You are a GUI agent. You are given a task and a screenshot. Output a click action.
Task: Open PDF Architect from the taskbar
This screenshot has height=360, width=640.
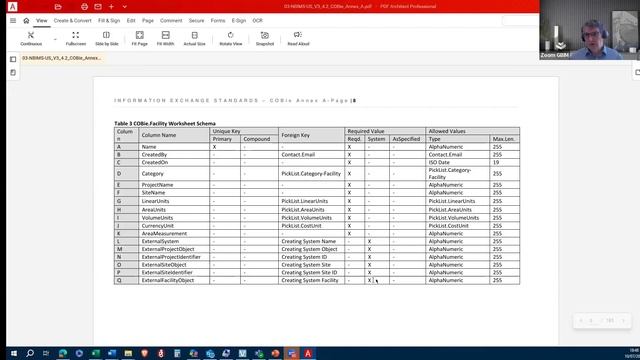click(308, 353)
